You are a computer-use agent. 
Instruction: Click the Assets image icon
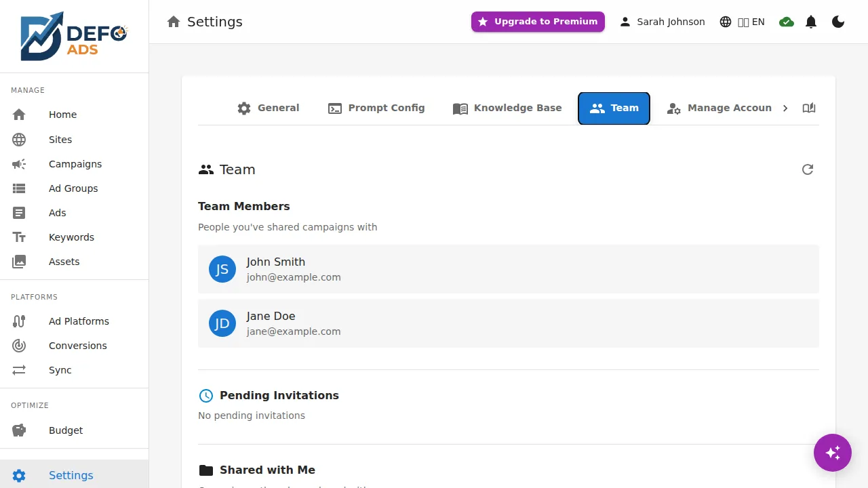pyautogui.click(x=19, y=262)
